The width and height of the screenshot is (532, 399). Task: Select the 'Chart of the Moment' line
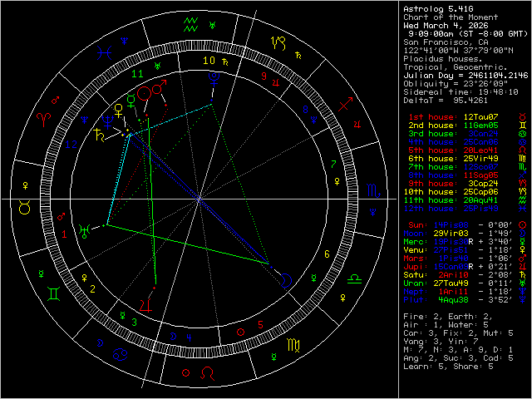point(451,17)
